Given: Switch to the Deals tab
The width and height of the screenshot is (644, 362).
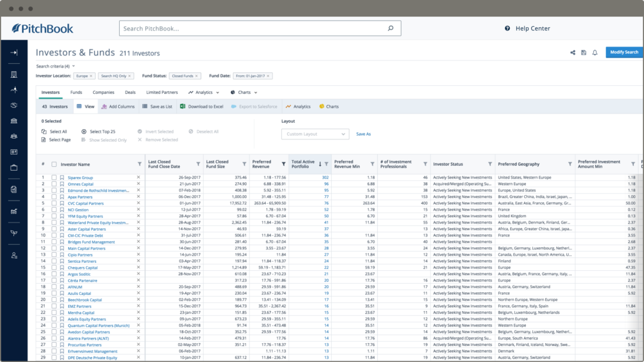Looking at the screenshot, I should (130, 93).
